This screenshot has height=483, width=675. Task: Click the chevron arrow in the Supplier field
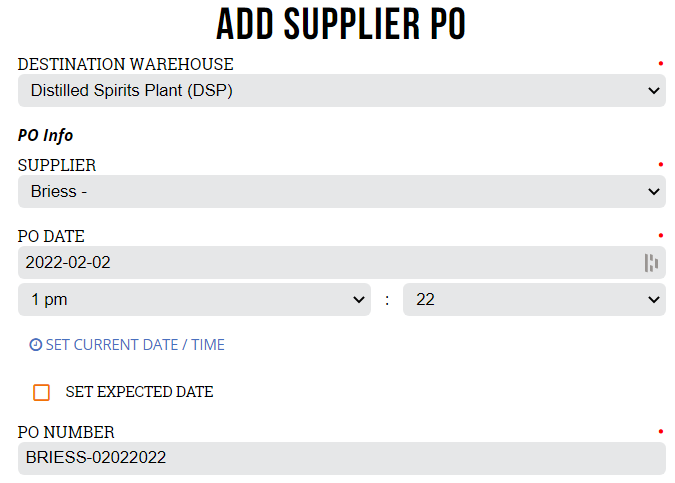[x=653, y=192]
